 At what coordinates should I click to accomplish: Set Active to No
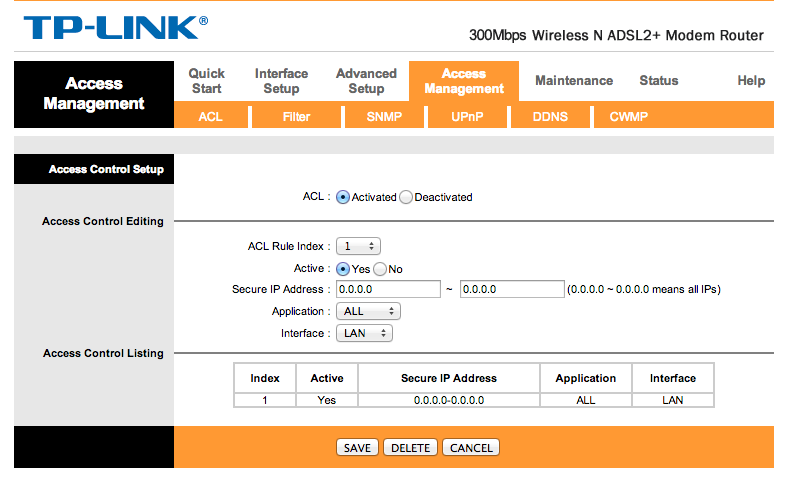pyautogui.click(x=380, y=269)
